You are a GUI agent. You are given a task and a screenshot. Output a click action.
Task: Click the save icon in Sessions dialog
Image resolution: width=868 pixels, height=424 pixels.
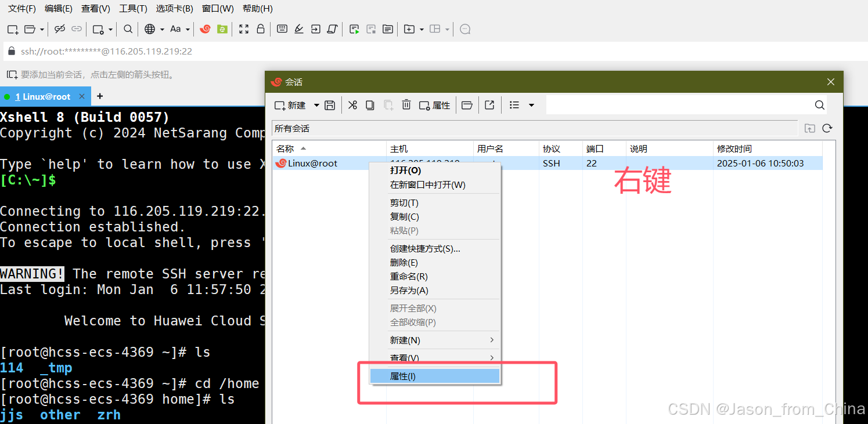[x=330, y=105]
